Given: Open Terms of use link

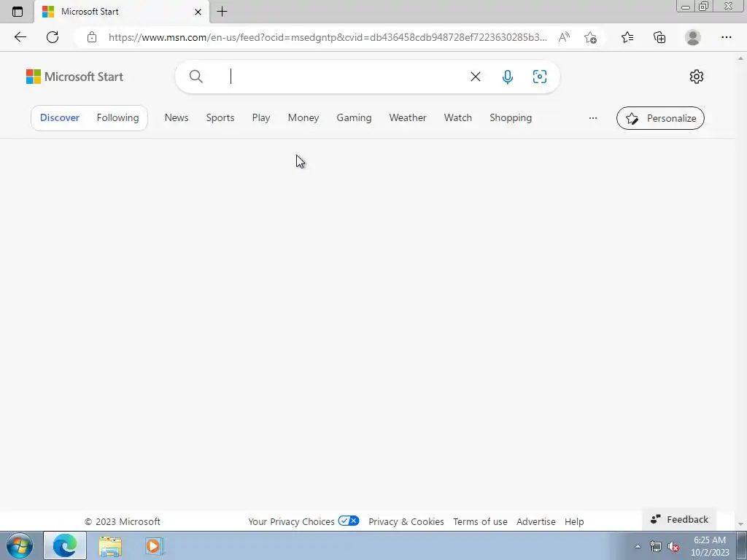Looking at the screenshot, I should 480,521.
